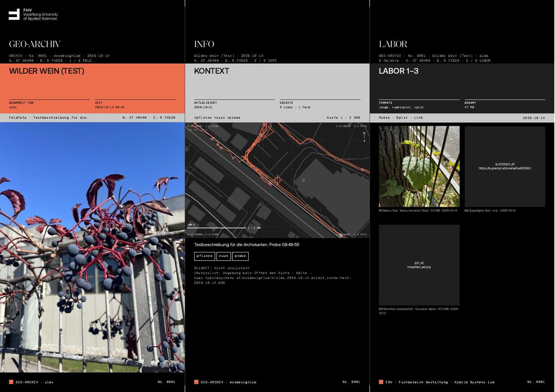The image size is (555, 392).
Task: Click 'Feldfoto · Testbeschreibung für die…' caption
Action: coord(49,117)
